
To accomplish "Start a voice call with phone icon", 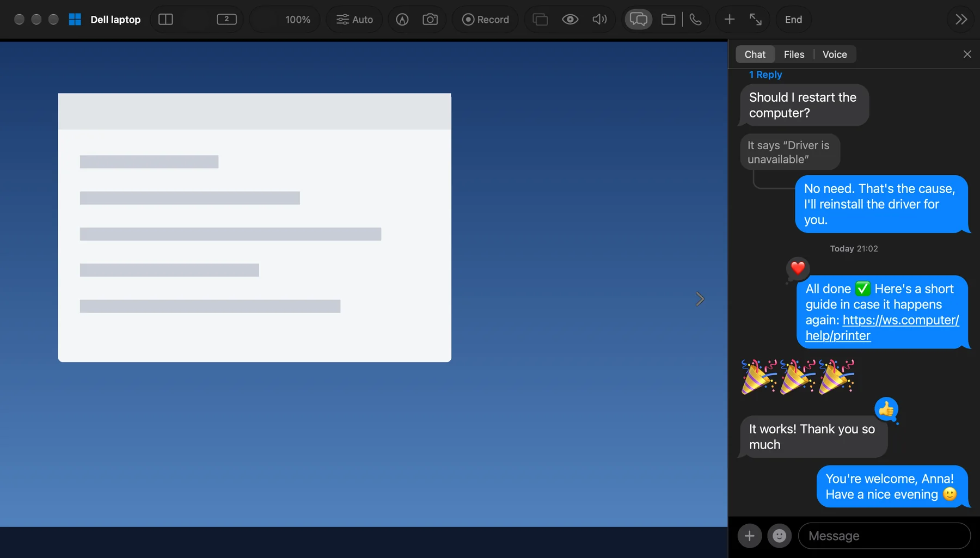I will (695, 20).
